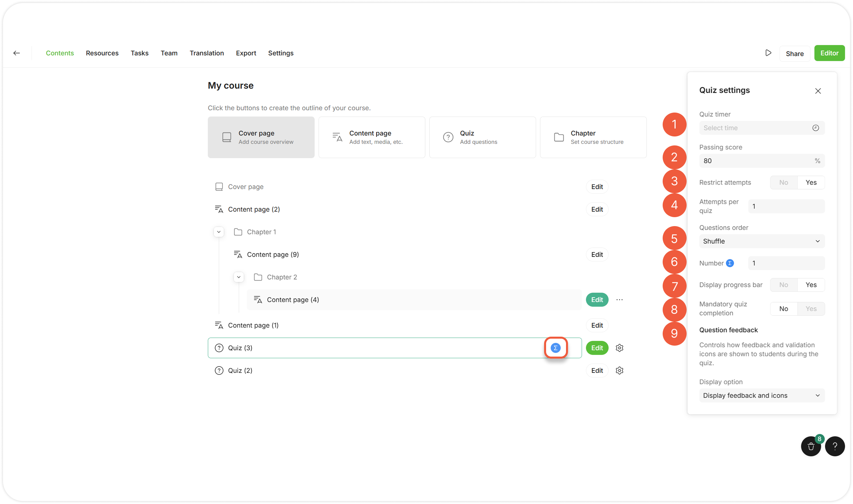The width and height of the screenshot is (853, 504).
Task: Click the clock icon in Quiz timer
Action: click(x=815, y=128)
